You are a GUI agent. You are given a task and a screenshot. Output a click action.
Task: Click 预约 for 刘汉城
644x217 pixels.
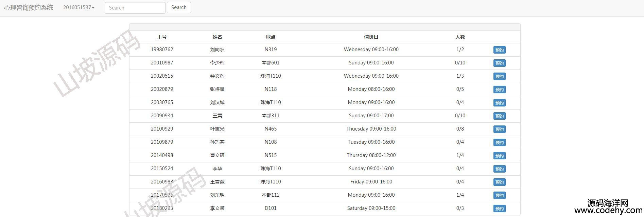coord(499,103)
